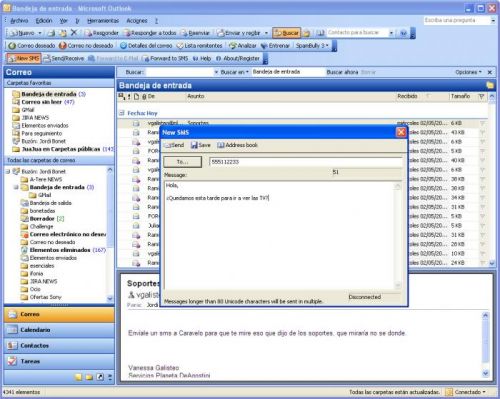Open Enviar y recibir dropdown arrow
The width and height of the screenshot is (500, 399).
tap(266, 33)
